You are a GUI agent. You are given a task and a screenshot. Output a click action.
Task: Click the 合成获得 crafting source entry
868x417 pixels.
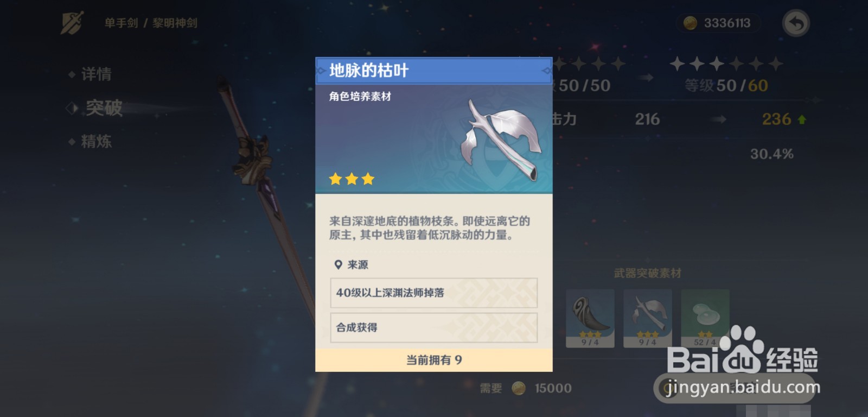click(x=434, y=327)
